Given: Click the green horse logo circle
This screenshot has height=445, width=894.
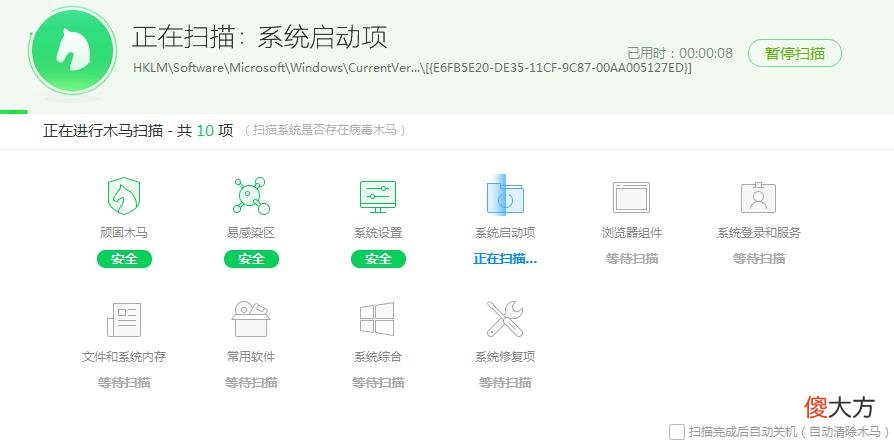Looking at the screenshot, I should point(73,51).
